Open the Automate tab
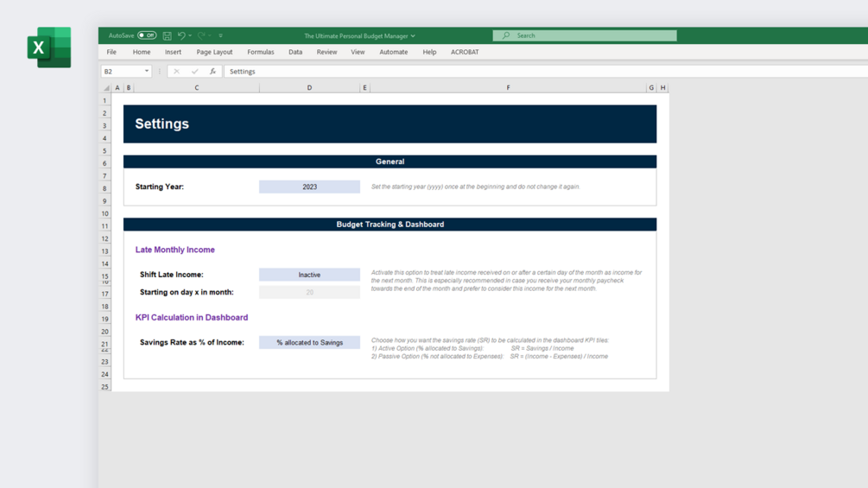The height and width of the screenshot is (488, 868). coord(393,52)
